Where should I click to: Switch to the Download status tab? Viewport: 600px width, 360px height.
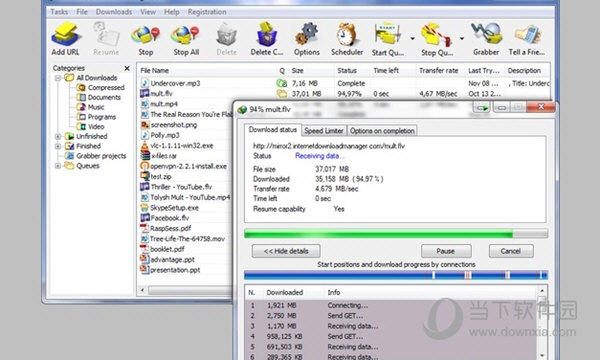point(273,130)
